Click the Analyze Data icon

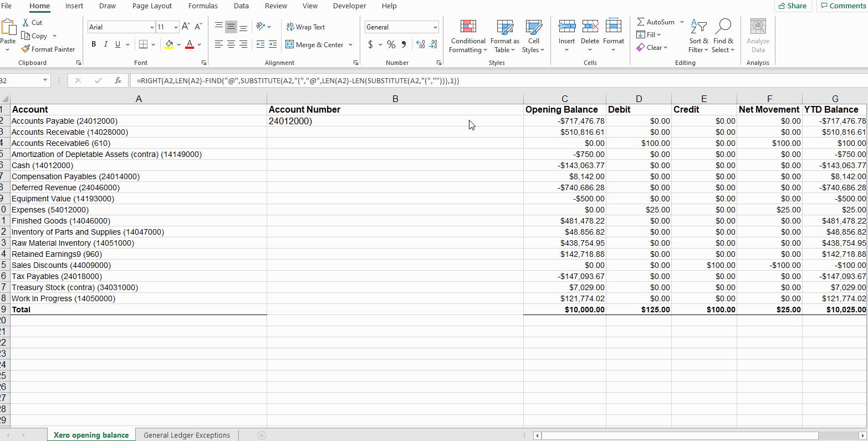758,27
